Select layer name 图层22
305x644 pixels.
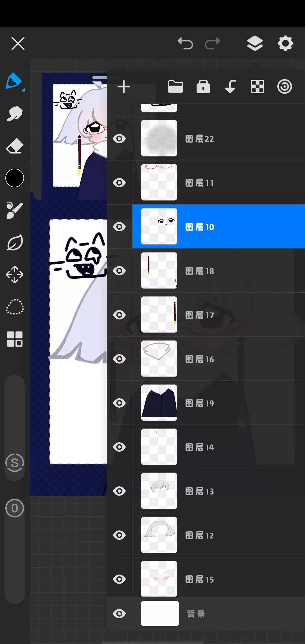(x=199, y=139)
